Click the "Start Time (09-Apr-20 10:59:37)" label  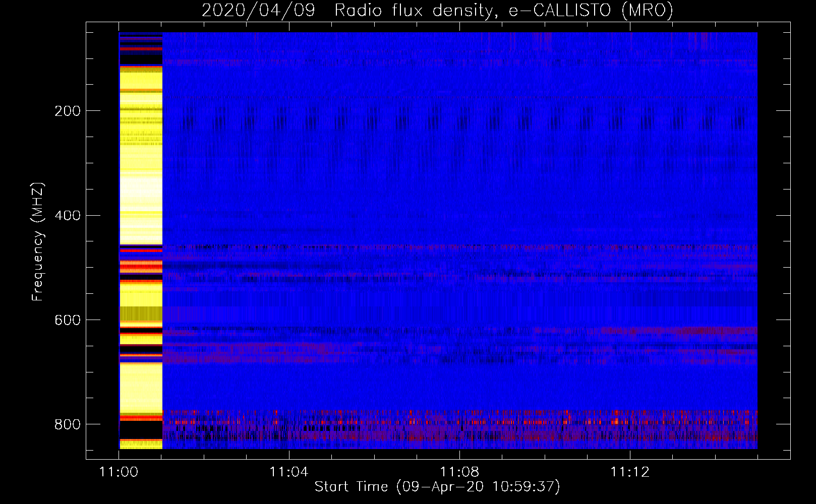[437, 487]
